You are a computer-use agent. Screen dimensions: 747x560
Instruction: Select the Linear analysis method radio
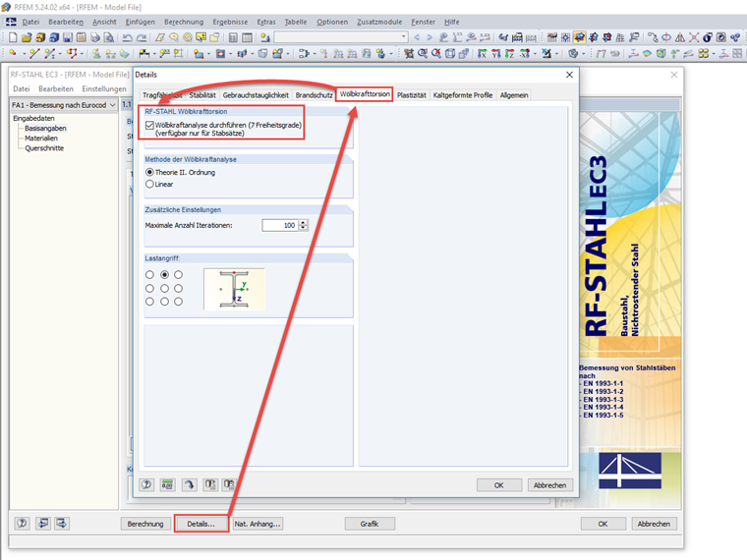click(x=149, y=184)
